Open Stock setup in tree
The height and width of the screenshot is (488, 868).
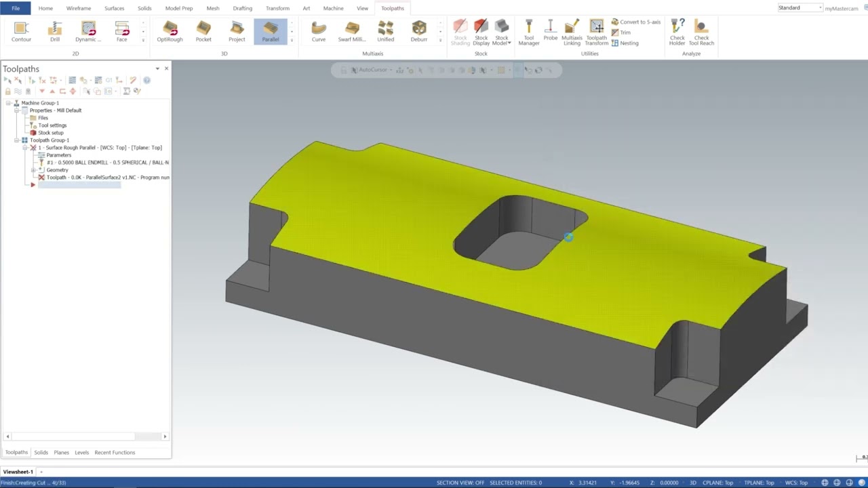click(51, 133)
